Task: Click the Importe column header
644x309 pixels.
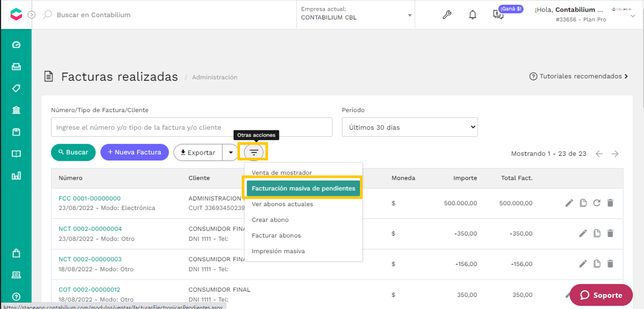Action: 465,178
